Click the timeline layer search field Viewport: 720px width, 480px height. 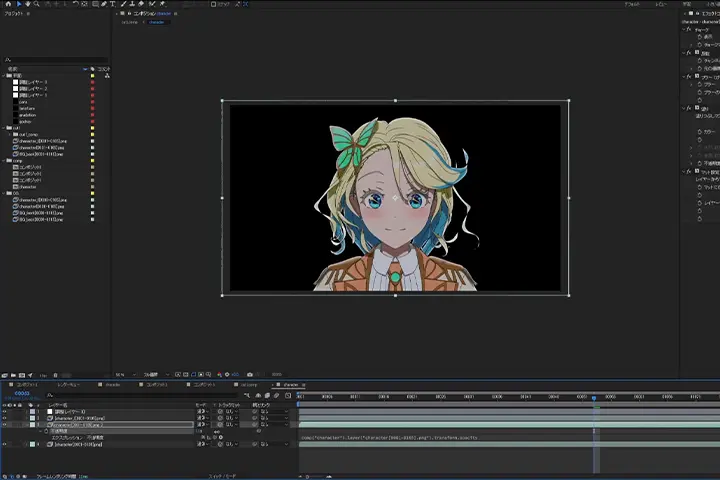click(x=142, y=395)
